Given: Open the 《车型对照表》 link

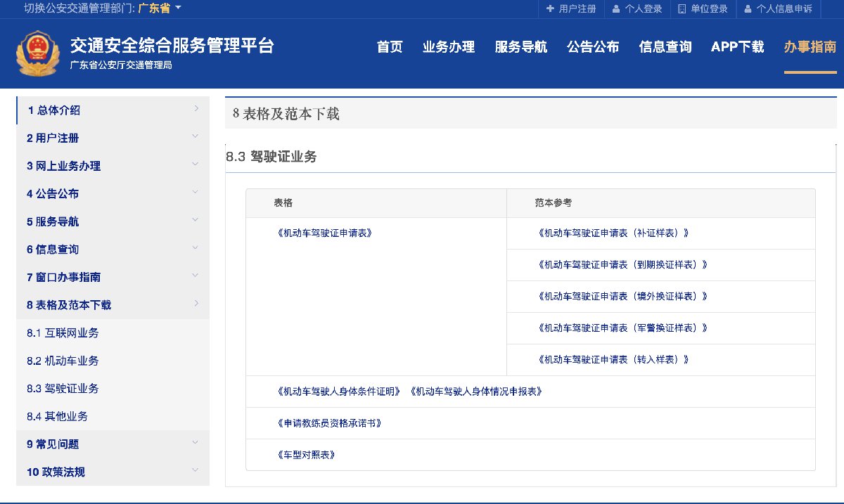Looking at the screenshot, I should 306,455.
